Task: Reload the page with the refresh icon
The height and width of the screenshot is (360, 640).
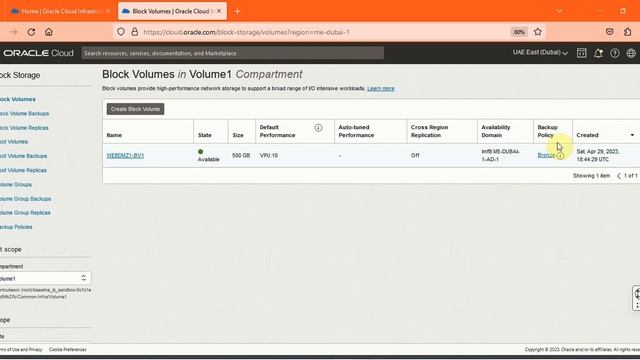Action: point(31,32)
